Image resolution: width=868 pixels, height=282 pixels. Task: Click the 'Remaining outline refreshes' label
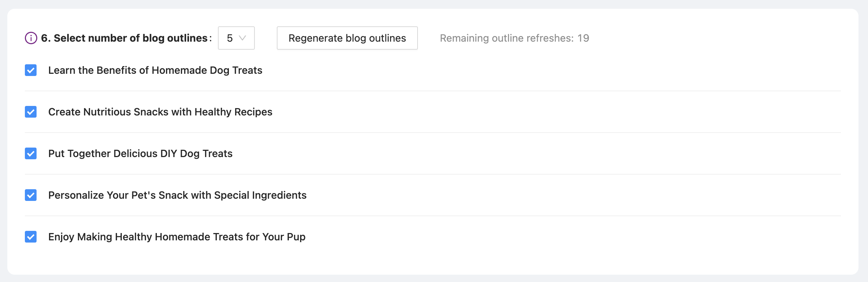506,38
